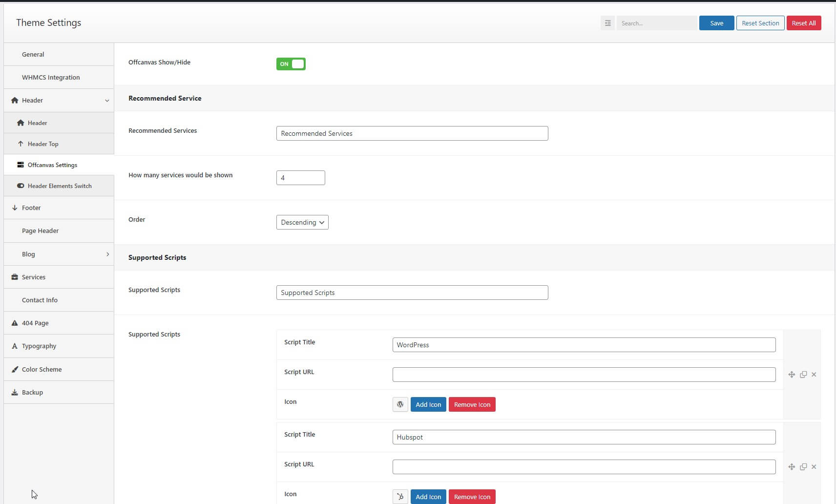
Task: Toggle the Offcanvas Show/Hide switch off
Action: click(x=291, y=64)
